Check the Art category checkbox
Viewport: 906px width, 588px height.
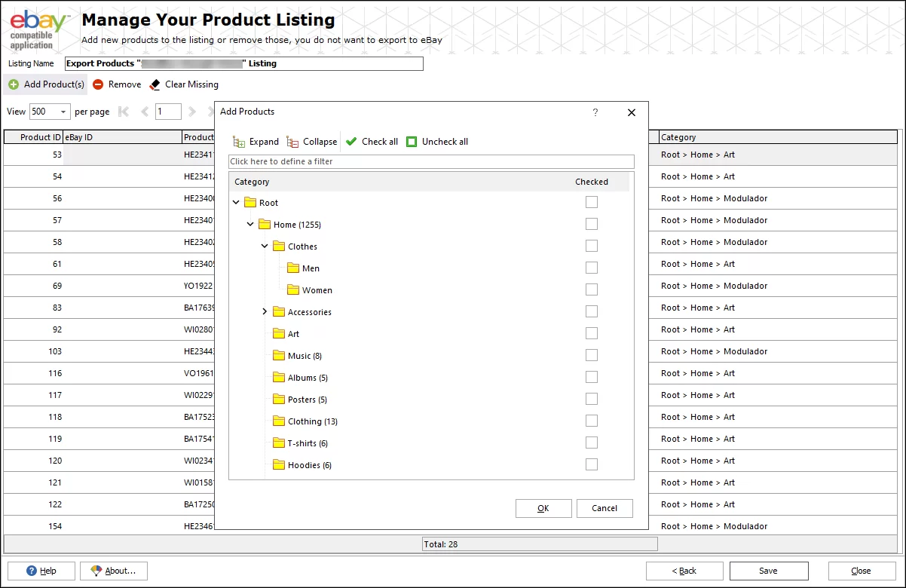click(592, 333)
